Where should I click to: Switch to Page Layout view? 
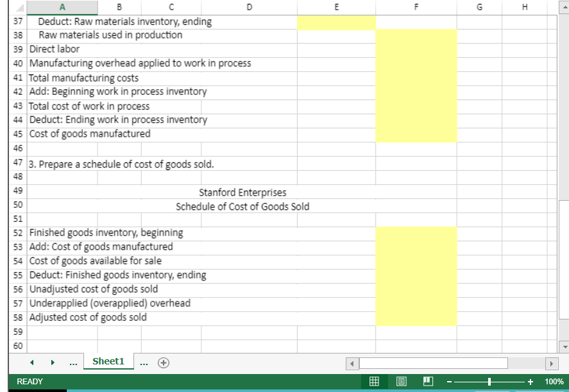click(x=400, y=381)
